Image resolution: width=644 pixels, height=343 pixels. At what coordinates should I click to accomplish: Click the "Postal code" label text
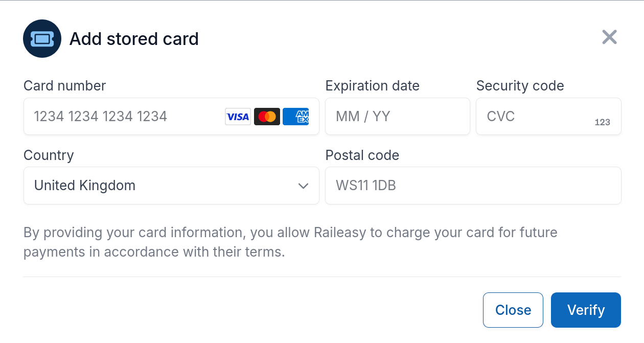pos(362,155)
